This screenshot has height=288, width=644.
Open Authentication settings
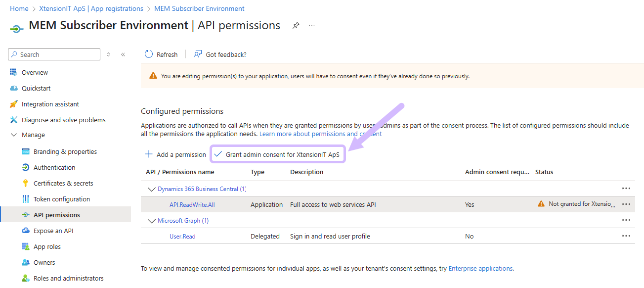[x=54, y=167]
